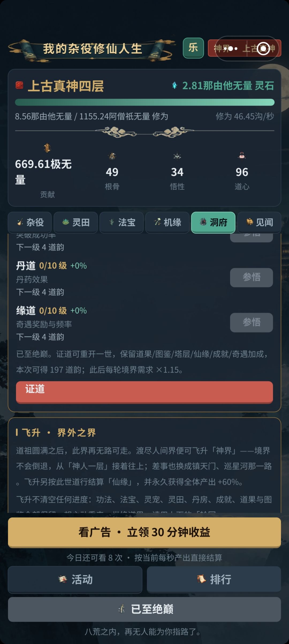The image size is (289, 644).
Task: Tap the 已至绝巅 button
Action: [x=144, y=609]
